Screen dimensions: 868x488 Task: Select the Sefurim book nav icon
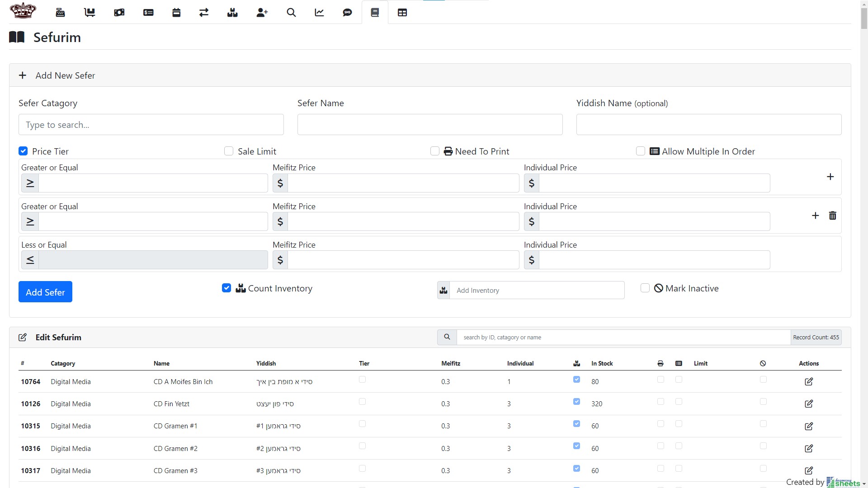click(x=375, y=13)
